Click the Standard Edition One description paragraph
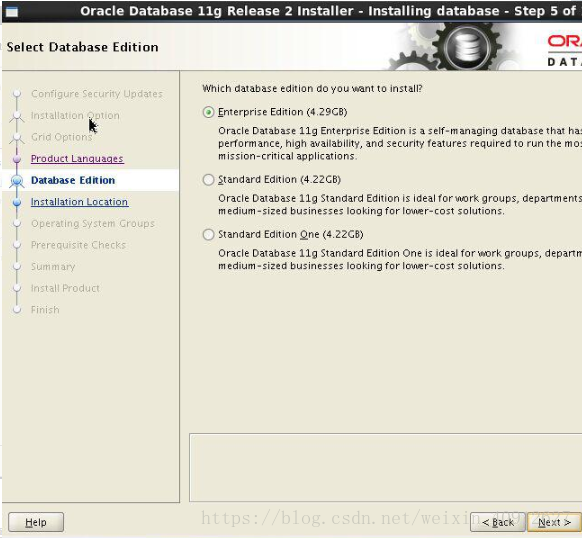The image size is (582, 538). pos(400,260)
